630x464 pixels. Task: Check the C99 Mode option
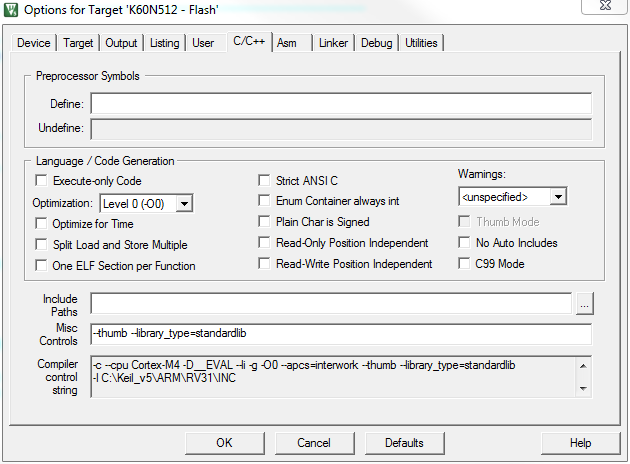[x=465, y=264]
